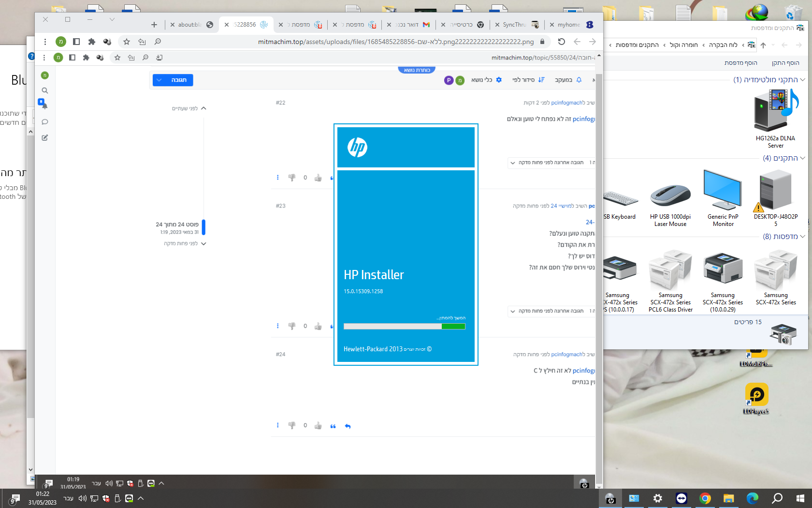The width and height of the screenshot is (812, 508).
Task: Open the כלי נושא topic tools dropdown
Action: click(487, 80)
